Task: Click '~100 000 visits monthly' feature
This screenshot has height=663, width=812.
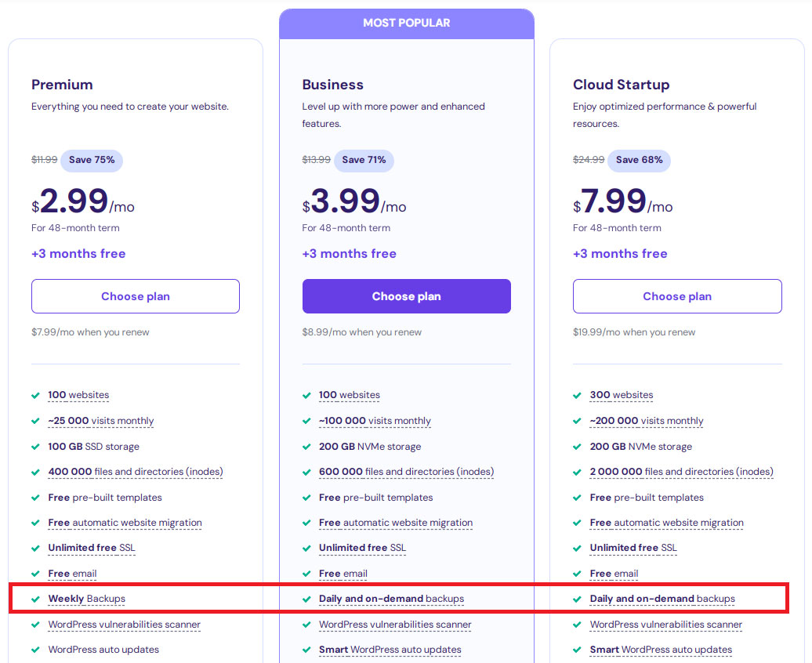Action: click(x=375, y=421)
